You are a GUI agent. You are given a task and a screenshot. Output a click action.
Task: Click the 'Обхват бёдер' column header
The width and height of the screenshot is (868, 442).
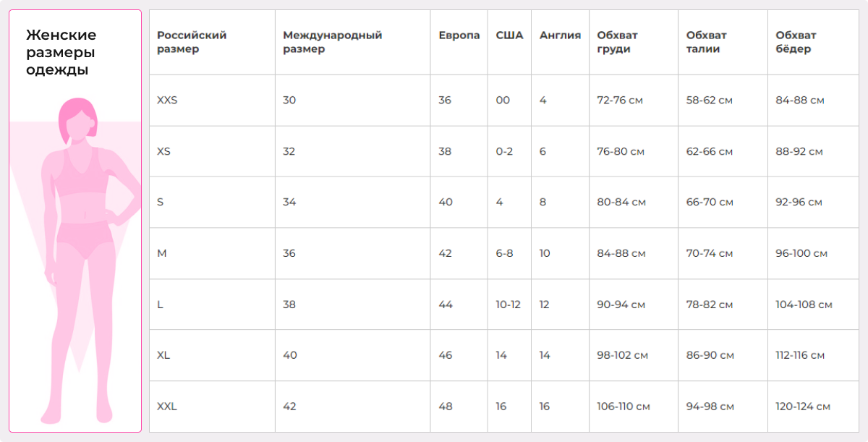[796, 42]
